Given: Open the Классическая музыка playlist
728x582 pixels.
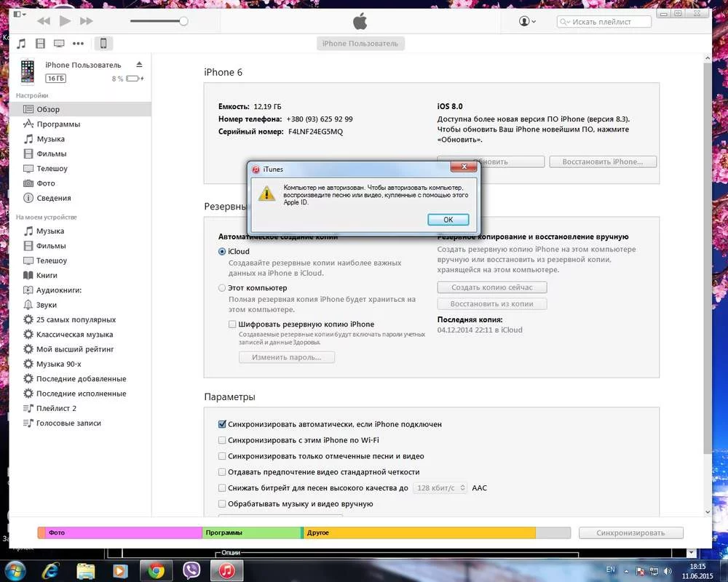Looking at the screenshot, I should coord(80,335).
